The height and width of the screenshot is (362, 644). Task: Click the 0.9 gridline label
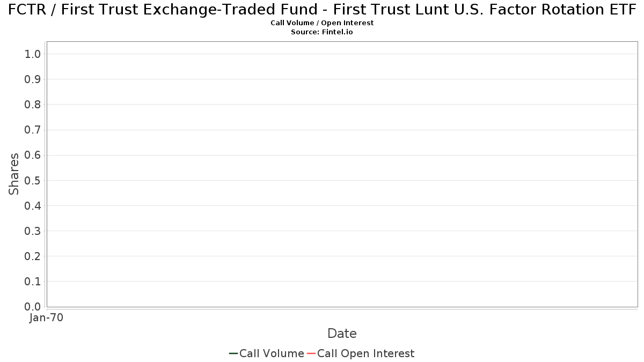click(33, 79)
